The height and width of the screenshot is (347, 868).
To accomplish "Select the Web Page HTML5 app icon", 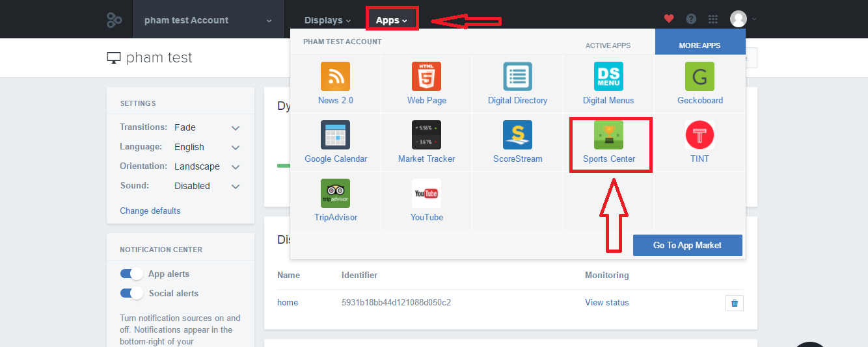I will tap(426, 77).
